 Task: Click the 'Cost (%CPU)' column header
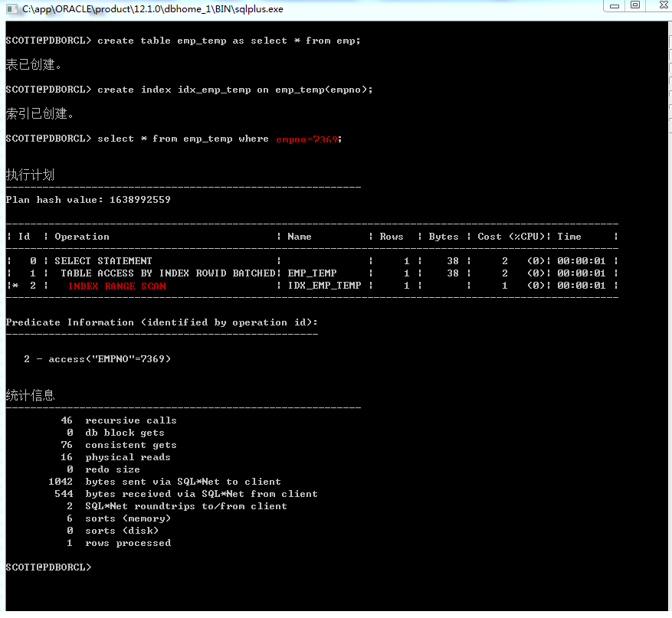(x=511, y=237)
